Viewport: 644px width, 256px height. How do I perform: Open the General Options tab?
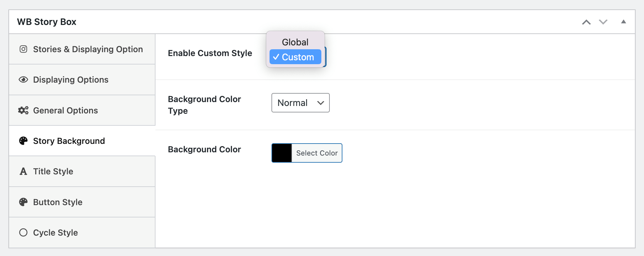click(x=65, y=111)
